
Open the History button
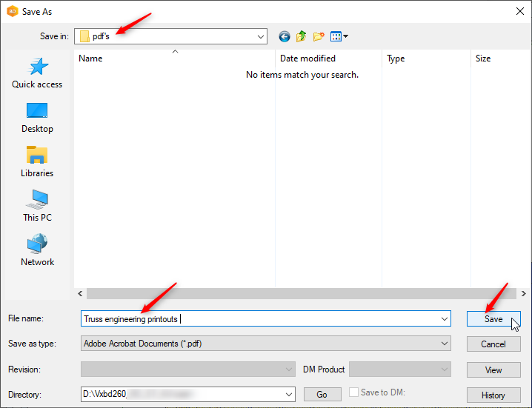[x=493, y=395]
